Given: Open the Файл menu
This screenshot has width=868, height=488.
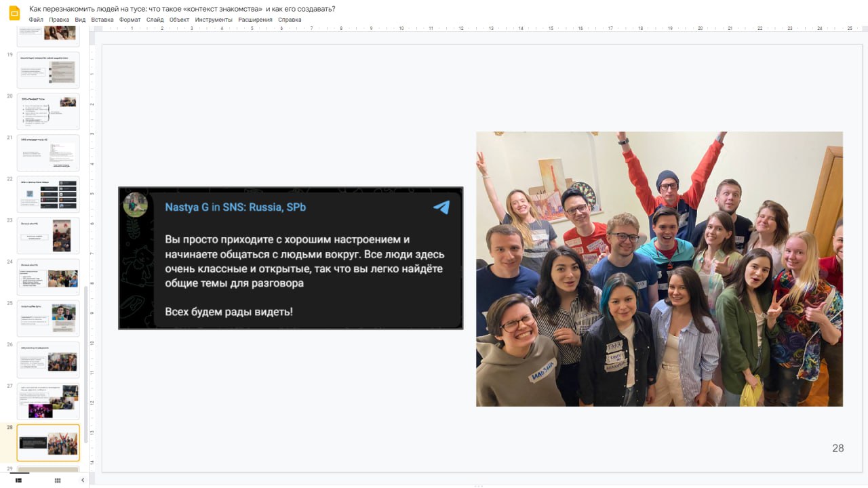Looking at the screenshot, I should click(x=36, y=20).
